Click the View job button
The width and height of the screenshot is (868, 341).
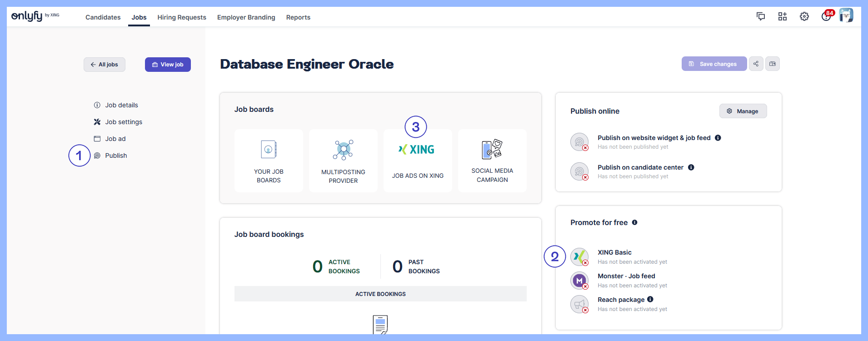[x=168, y=65]
